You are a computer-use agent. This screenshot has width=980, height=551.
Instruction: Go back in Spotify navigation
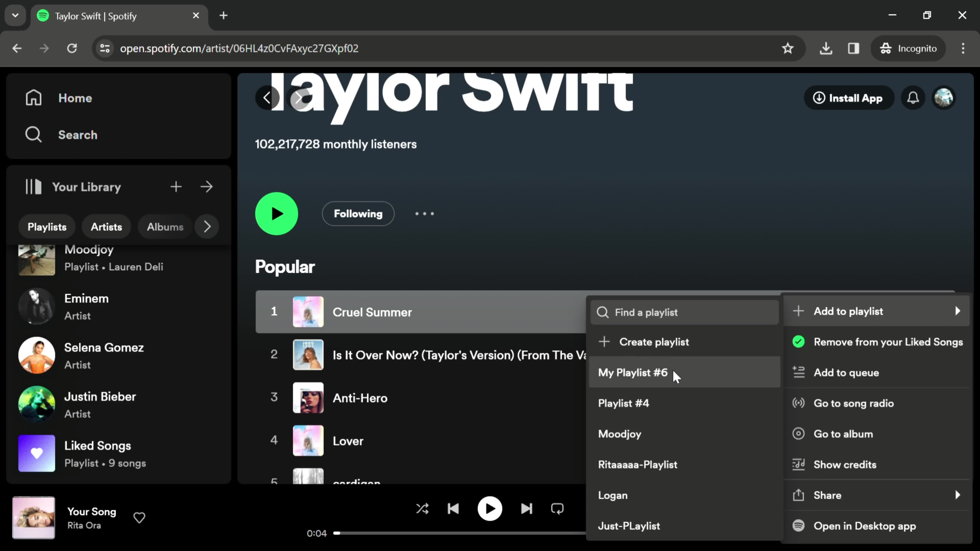267,98
